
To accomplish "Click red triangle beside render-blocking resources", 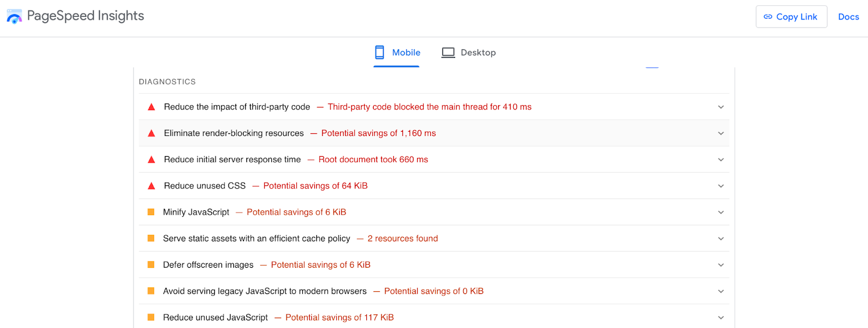I will pos(151,133).
